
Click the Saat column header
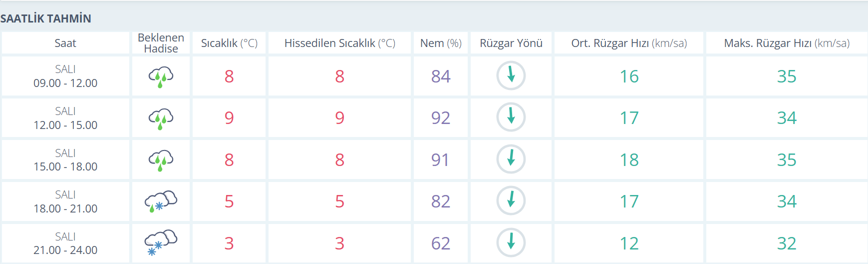[x=65, y=43]
